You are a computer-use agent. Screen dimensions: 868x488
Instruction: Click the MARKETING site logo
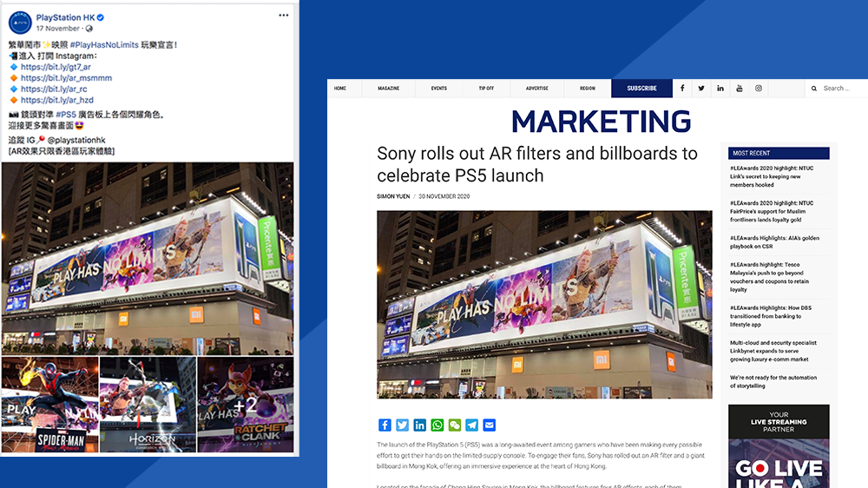click(602, 122)
